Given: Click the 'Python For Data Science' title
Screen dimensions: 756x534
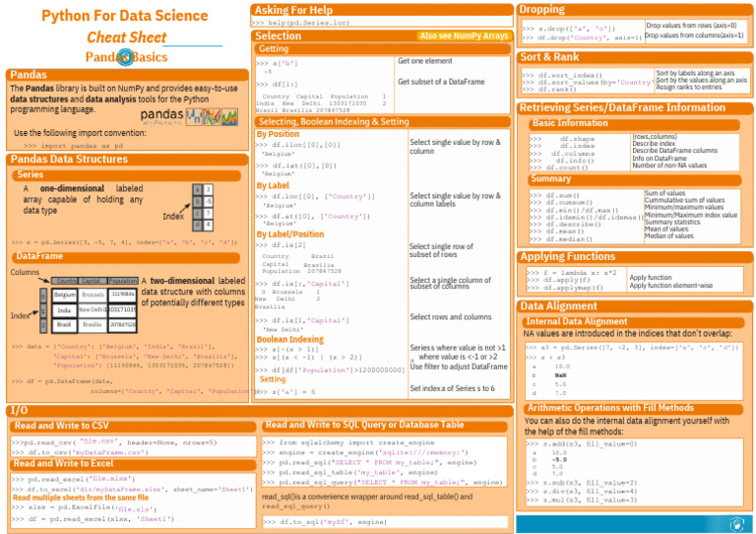Looking at the screenshot, I should 125,16.
